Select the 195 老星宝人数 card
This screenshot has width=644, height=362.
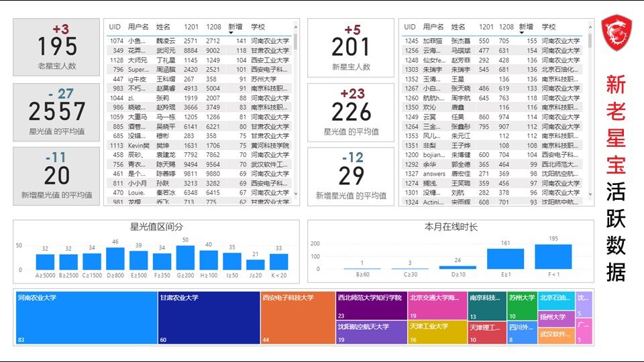click(56, 47)
